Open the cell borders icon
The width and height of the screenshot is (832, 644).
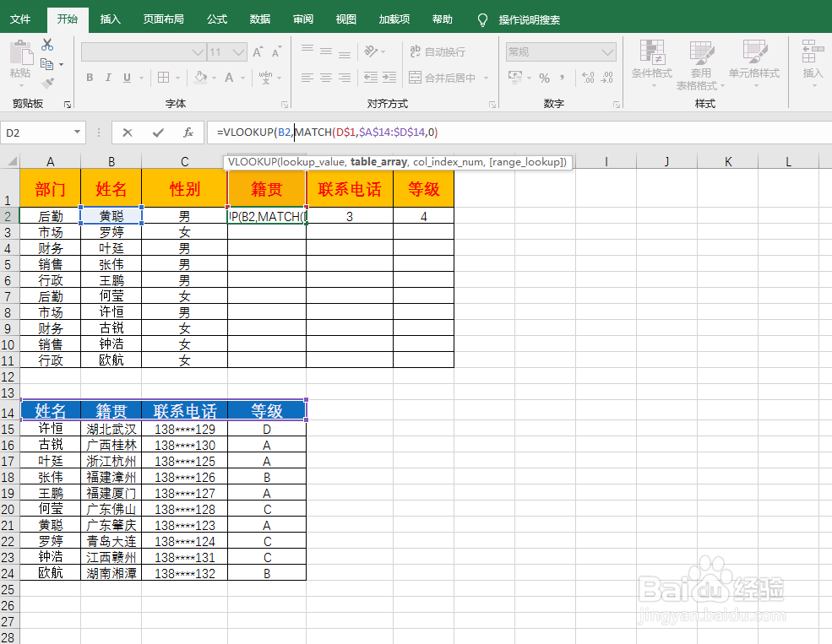coord(163,78)
